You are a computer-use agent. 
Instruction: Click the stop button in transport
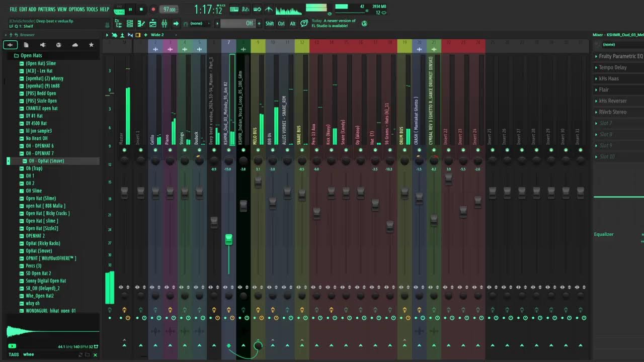coord(141,9)
